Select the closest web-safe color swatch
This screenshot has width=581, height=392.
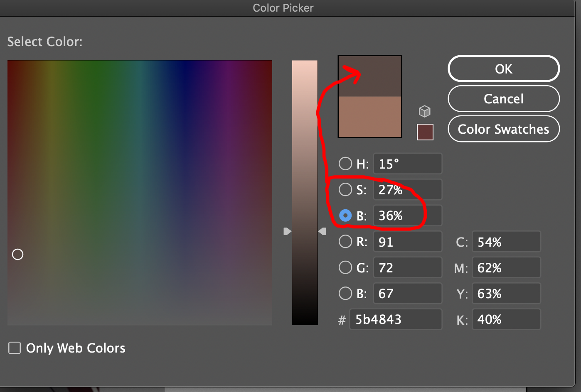tap(424, 132)
